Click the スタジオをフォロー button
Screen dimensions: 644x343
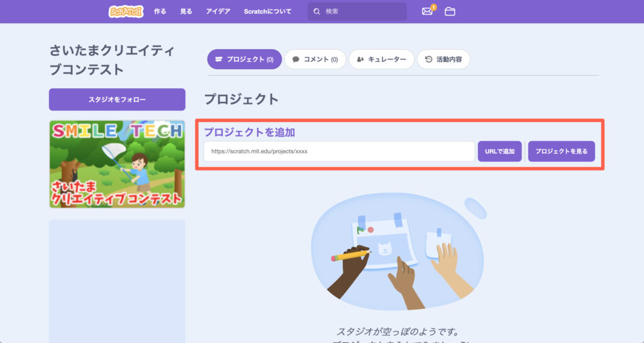[117, 99]
